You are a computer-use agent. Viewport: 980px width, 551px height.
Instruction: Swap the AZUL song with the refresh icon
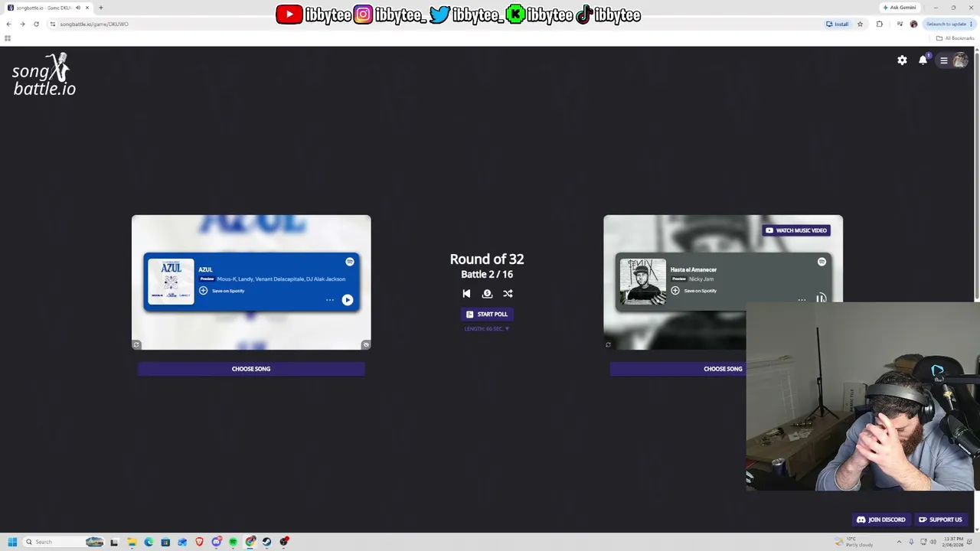(136, 345)
